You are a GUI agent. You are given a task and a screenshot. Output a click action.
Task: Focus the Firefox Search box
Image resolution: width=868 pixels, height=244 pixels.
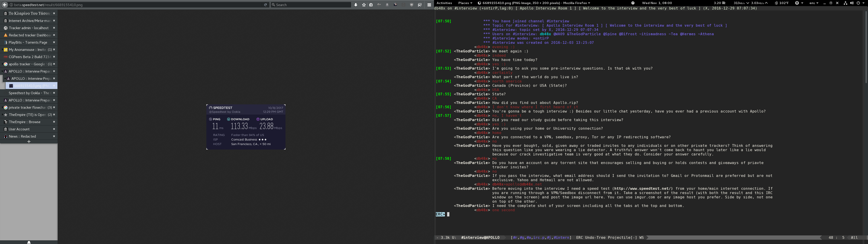[x=311, y=5]
